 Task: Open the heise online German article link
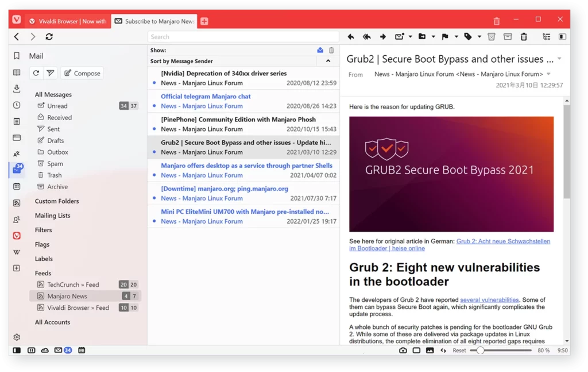450,245
